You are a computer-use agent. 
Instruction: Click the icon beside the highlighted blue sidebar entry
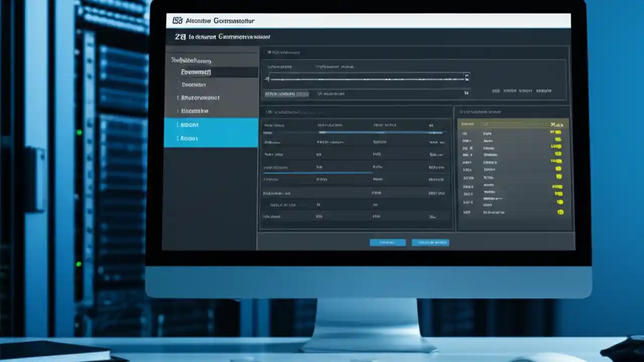pos(178,124)
